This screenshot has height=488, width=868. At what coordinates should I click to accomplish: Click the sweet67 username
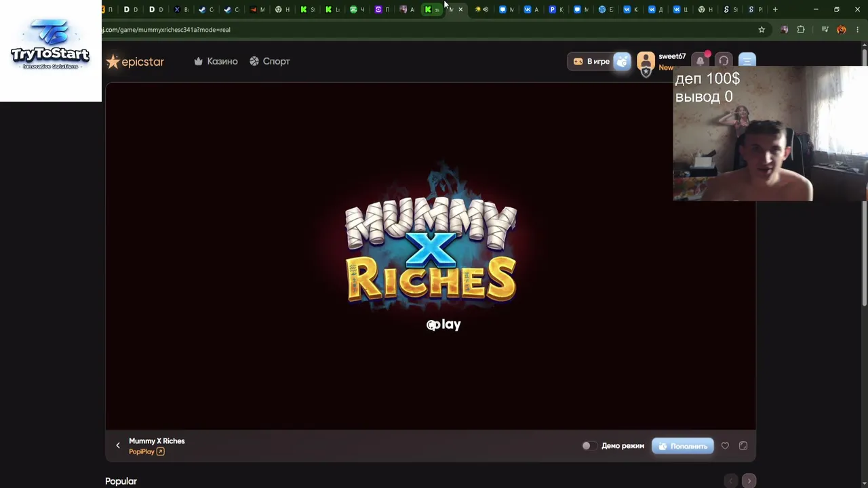click(x=672, y=56)
